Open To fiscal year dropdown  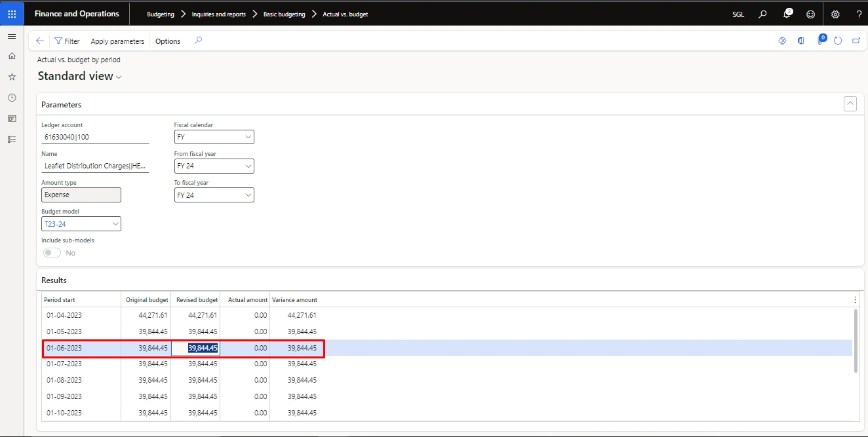(214, 195)
